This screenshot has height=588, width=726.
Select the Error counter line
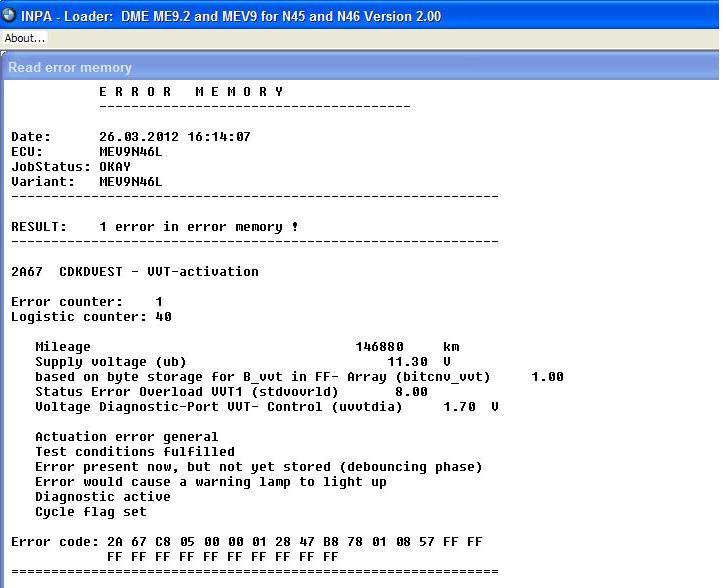coord(86,302)
